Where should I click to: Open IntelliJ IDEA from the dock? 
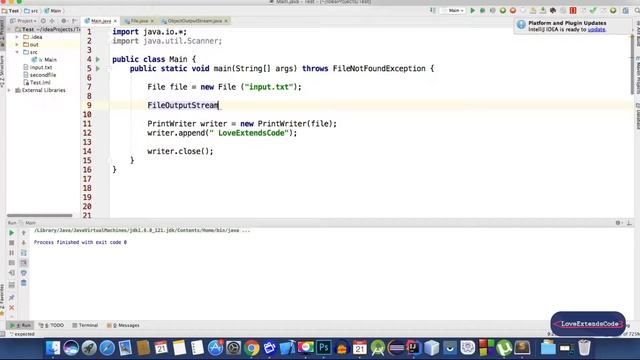[x=413, y=348]
